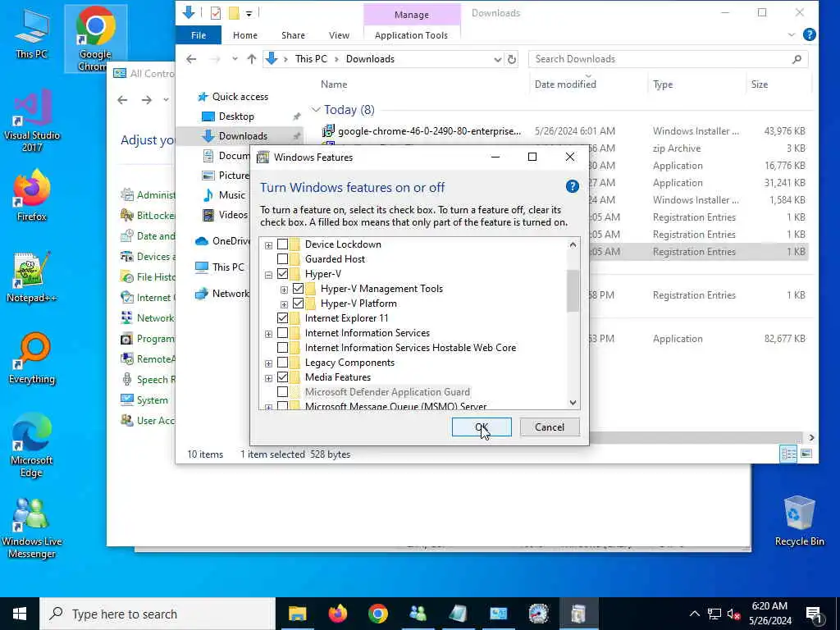The image size is (840, 630).
Task: Open Visual Studio 2017 desktop shortcut
Action: [32, 121]
